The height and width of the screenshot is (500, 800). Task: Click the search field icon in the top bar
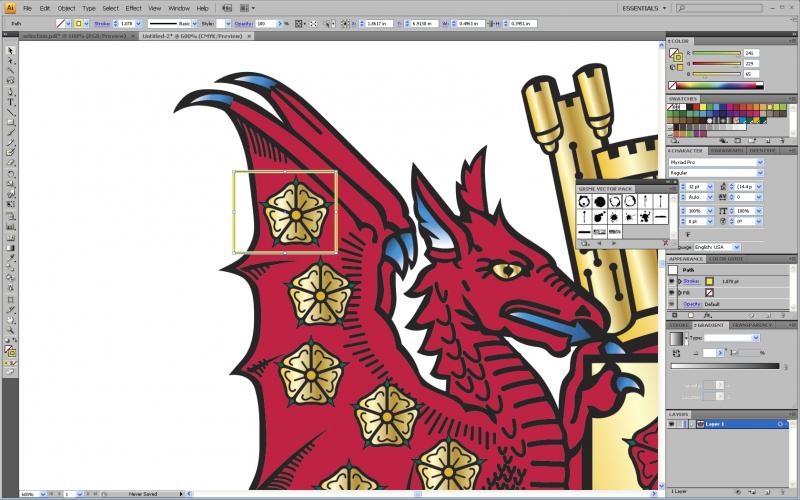[681, 8]
